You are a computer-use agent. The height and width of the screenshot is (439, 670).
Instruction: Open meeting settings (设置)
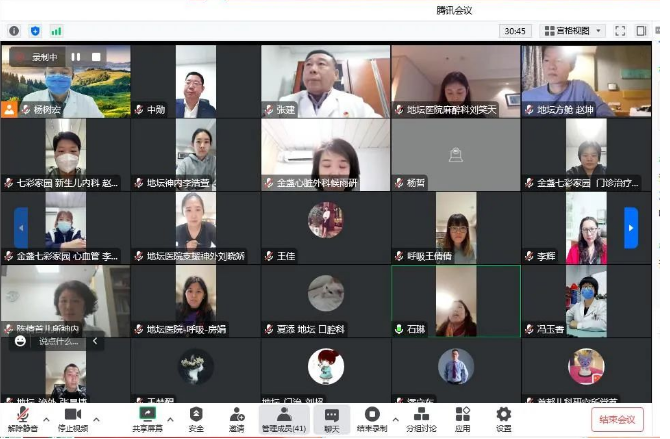coord(503,418)
